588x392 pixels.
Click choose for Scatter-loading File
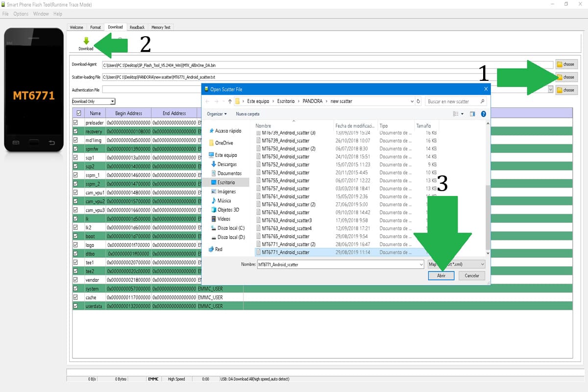(x=566, y=77)
